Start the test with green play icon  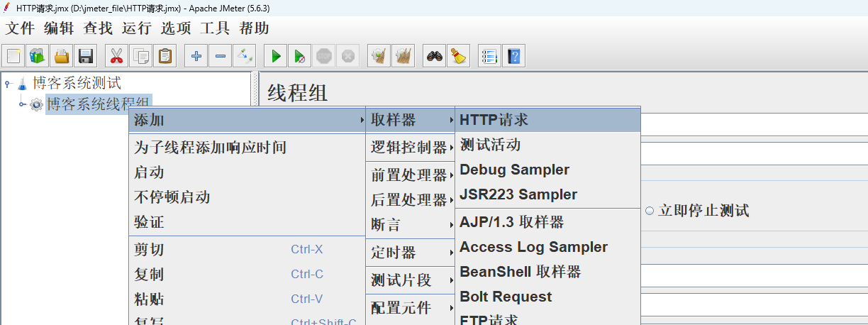point(276,55)
